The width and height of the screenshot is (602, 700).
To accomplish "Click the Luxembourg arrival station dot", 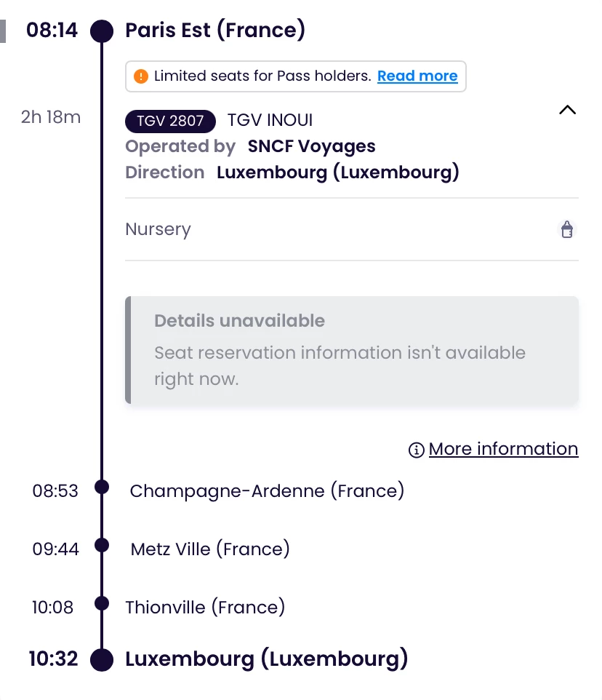I will (102, 660).
